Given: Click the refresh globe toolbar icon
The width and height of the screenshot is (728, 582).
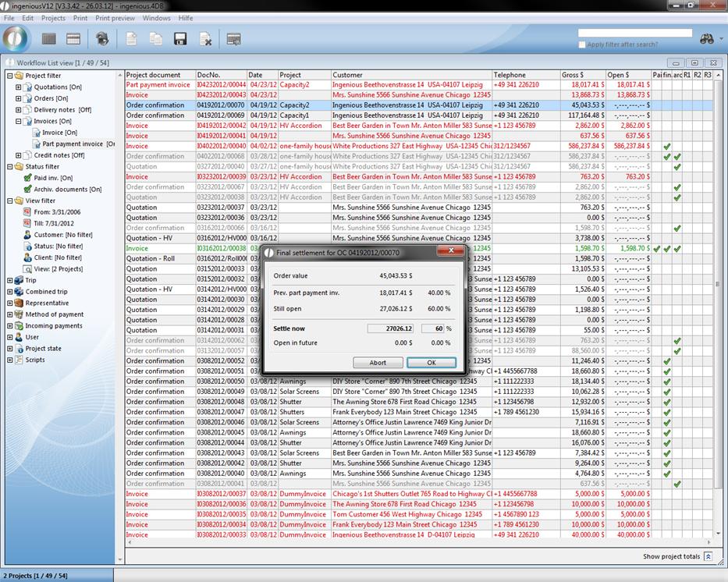Looking at the screenshot, I should coord(102,38).
